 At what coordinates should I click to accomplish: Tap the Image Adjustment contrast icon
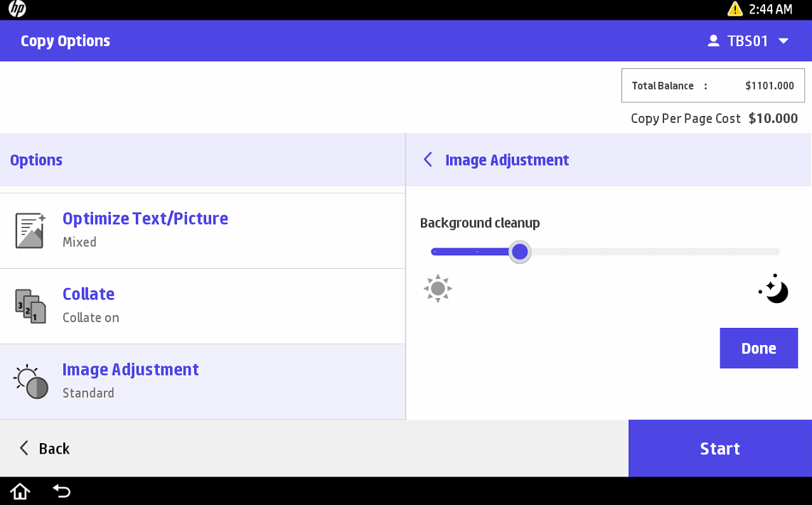point(32,382)
